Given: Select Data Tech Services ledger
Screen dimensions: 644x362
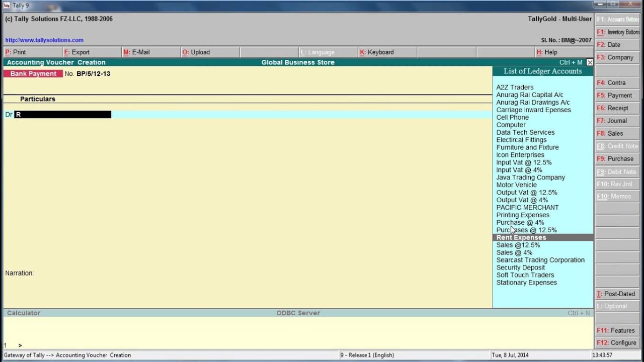Looking at the screenshot, I should pyautogui.click(x=525, y=133).
